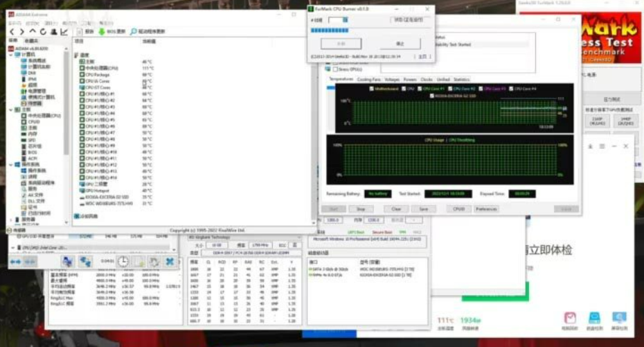Switch to the Clocks tab

pyautogui.click(x=427, y=79)
